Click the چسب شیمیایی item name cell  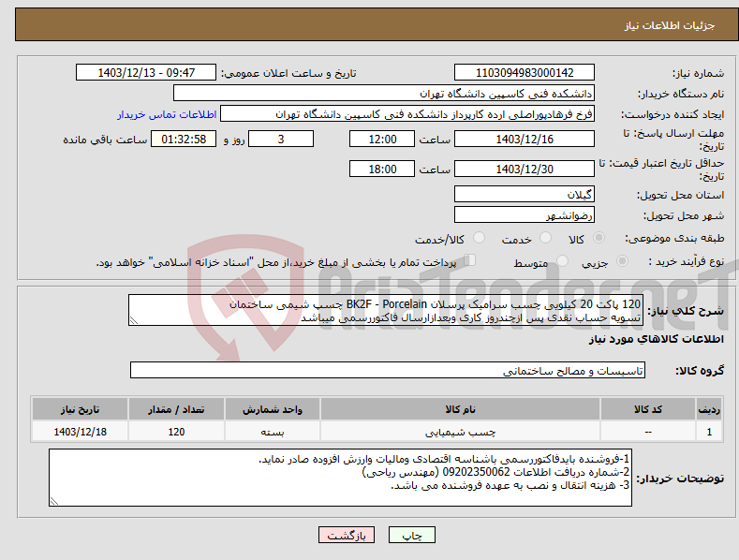(460, 432)
